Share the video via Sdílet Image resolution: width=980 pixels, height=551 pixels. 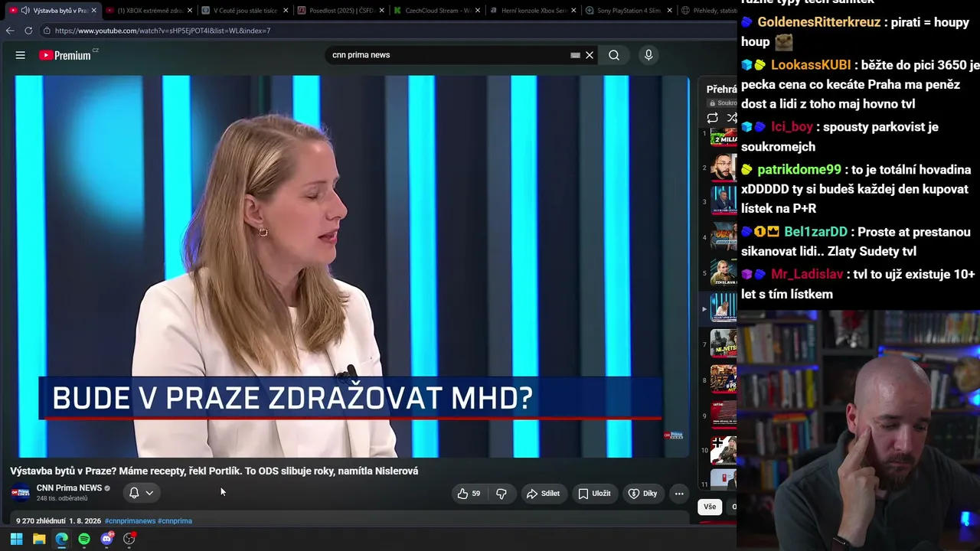pyautogui.click(x=543, y=494)
